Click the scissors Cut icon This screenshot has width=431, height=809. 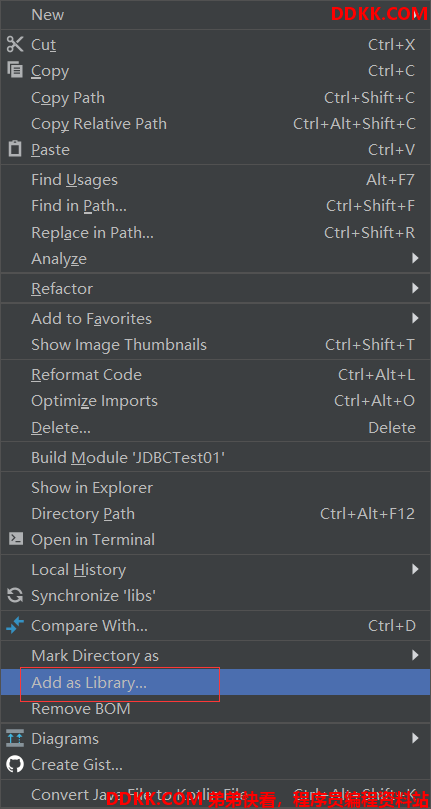pyautogui.click(x=15, y=44)
